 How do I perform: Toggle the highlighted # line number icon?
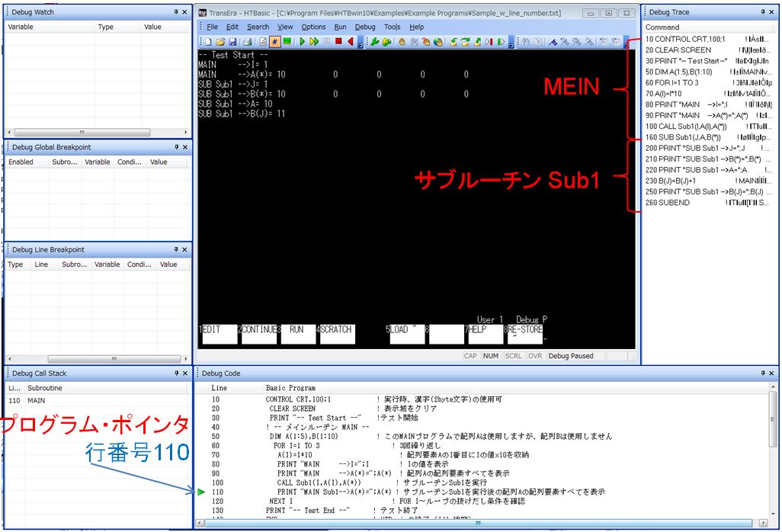(x=275, y=42)
